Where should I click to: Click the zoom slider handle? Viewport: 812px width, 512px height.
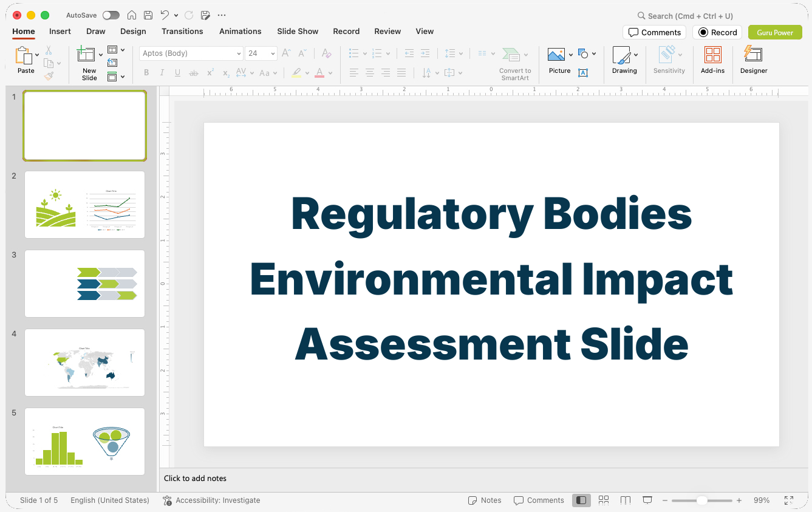(x=701, y=500)
